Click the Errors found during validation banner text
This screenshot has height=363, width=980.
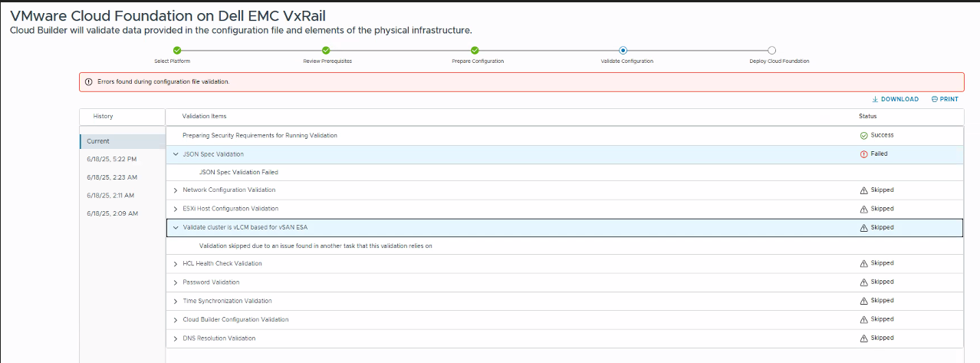[x=163, y=81]
